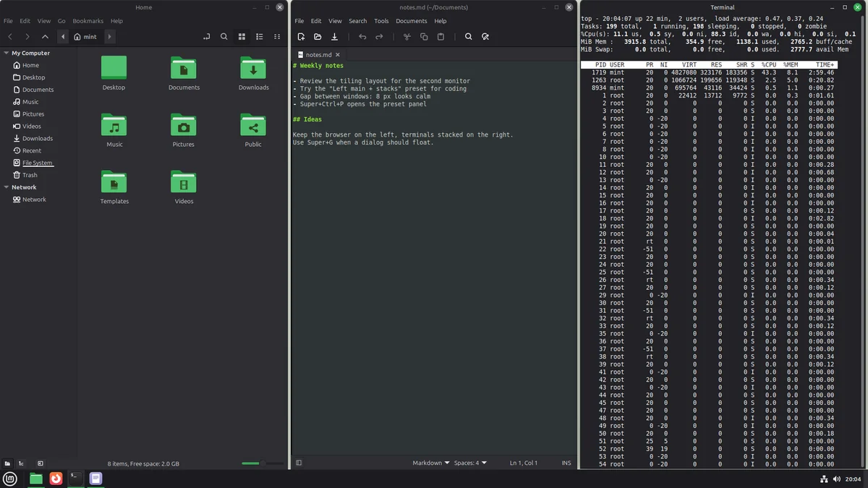Open the Go menu in file manager
This screenshot has height=488, width=868.
coord(61,21)
